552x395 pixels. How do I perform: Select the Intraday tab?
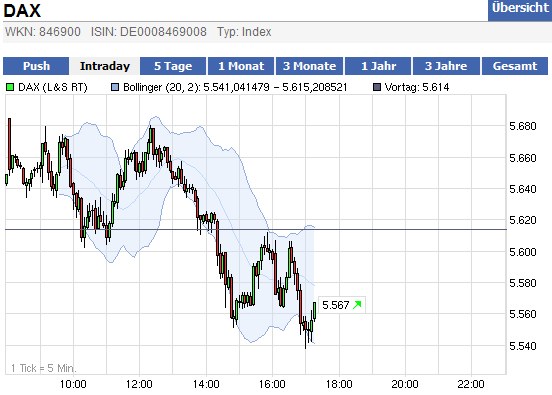point(105,66)
